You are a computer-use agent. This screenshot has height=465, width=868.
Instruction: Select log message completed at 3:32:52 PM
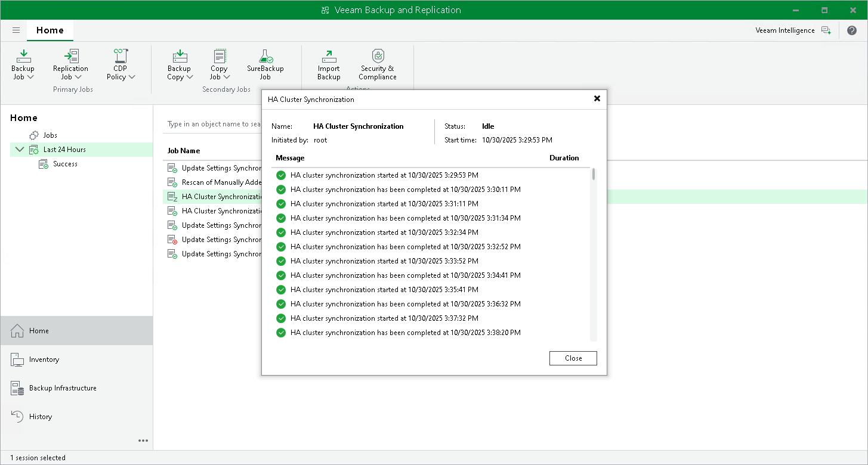[x=406, y=247]
